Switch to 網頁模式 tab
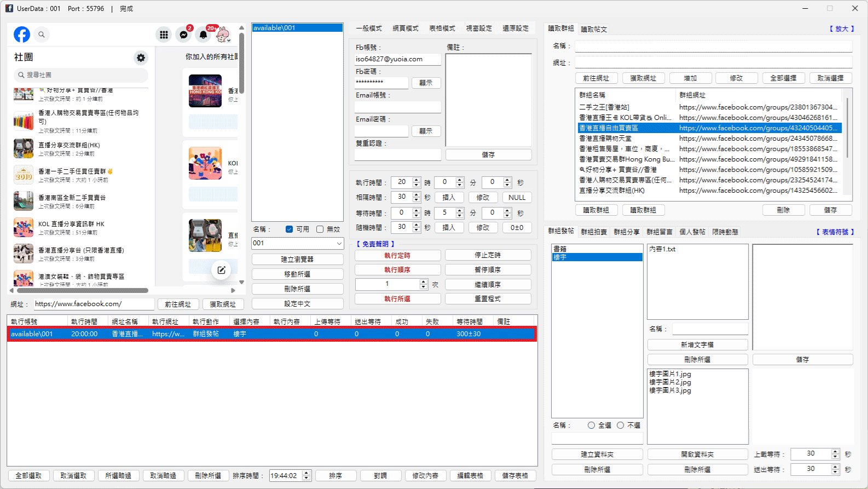This screenshot has height=489, width=868. [406, 28]
